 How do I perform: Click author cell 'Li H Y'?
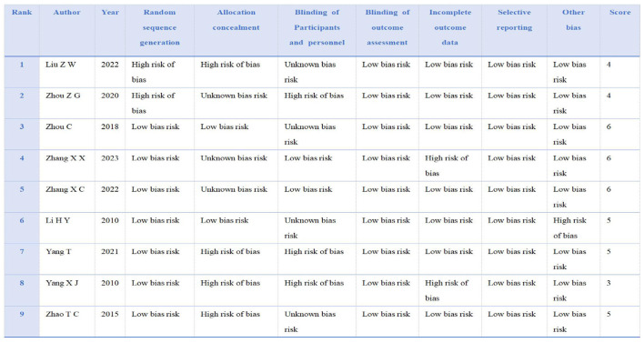(x=58, y=220)
